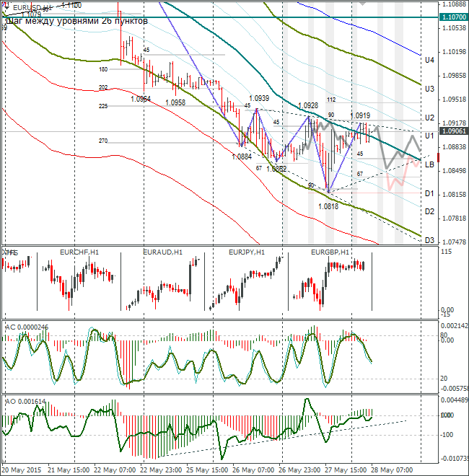Select the EURUSD,H1 chart title

pos(32,7)
